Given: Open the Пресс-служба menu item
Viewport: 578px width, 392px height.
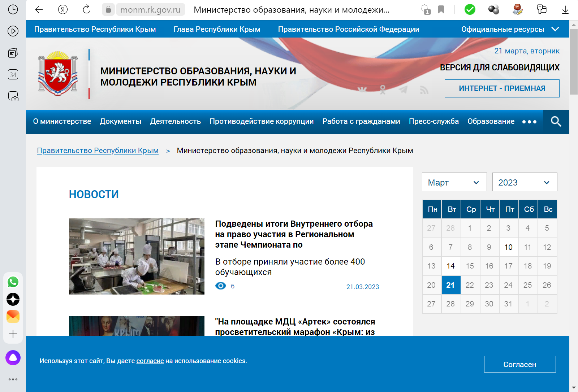Looking at the screenshot, I should [433, 122].
